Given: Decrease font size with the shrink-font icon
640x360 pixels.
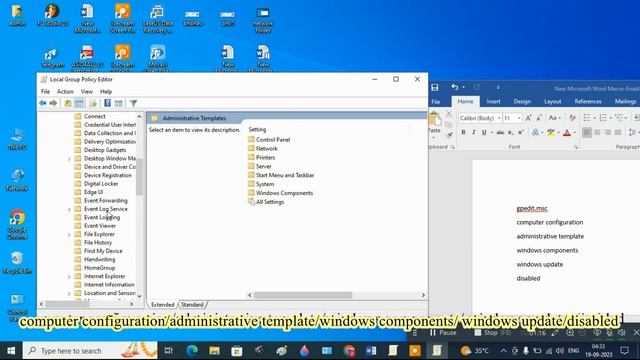Looking at the screenshot, I should point(539,118).
